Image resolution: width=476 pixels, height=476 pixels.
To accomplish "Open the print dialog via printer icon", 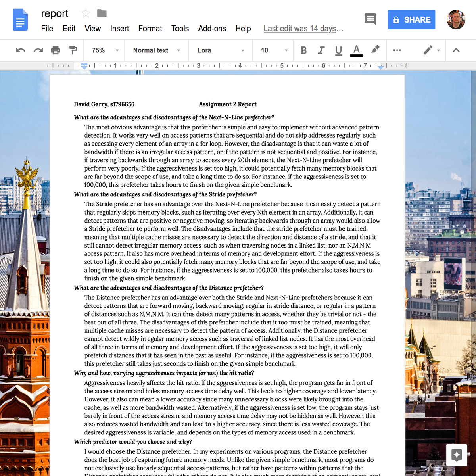I will coord(56,50).
